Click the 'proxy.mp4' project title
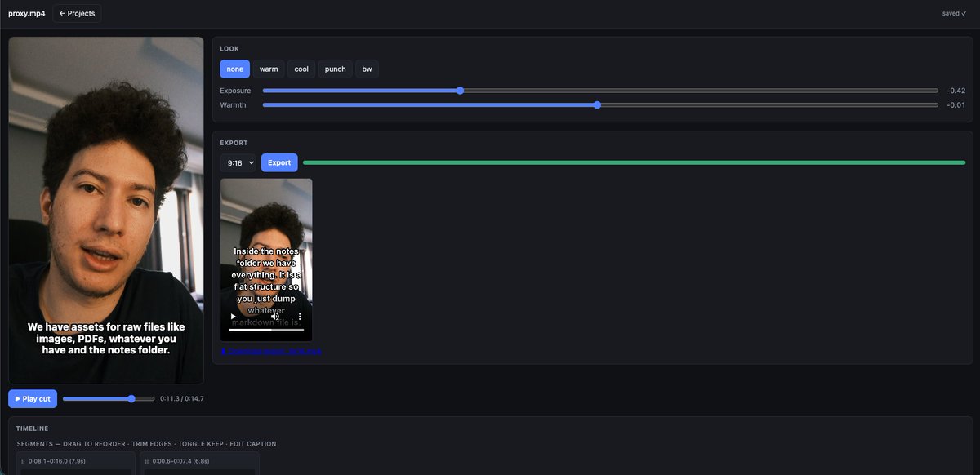The width and height of the screenshot is (980, 475). (27, 13)
